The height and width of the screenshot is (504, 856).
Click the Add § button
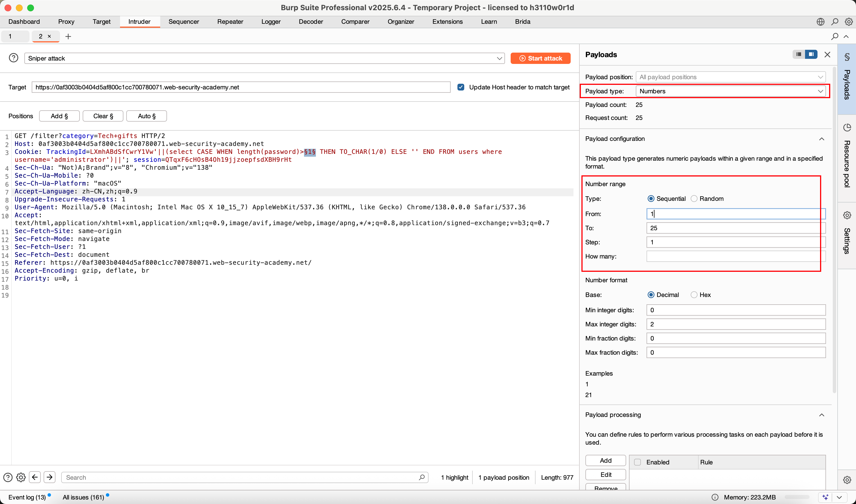click(x=59, y=116)
